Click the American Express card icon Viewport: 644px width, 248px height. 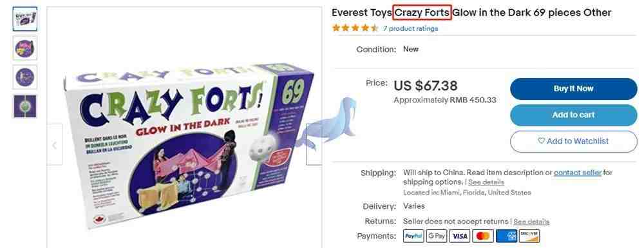tap(506, 236)
